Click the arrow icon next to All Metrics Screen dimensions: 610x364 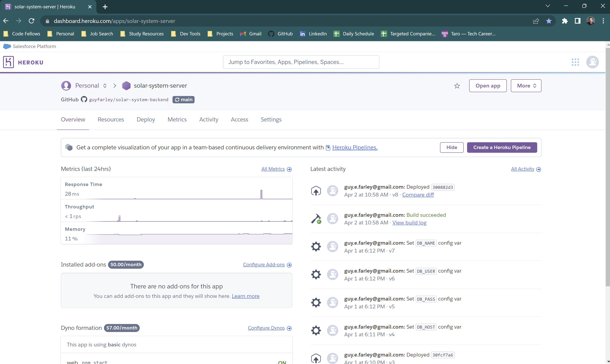[289, 169]
